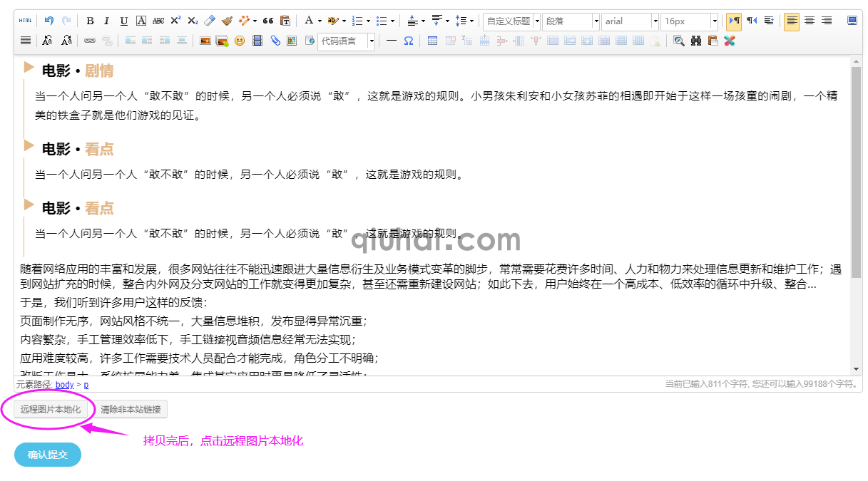Insert a video into the editor
868x481 pixels.
[257, 41]
